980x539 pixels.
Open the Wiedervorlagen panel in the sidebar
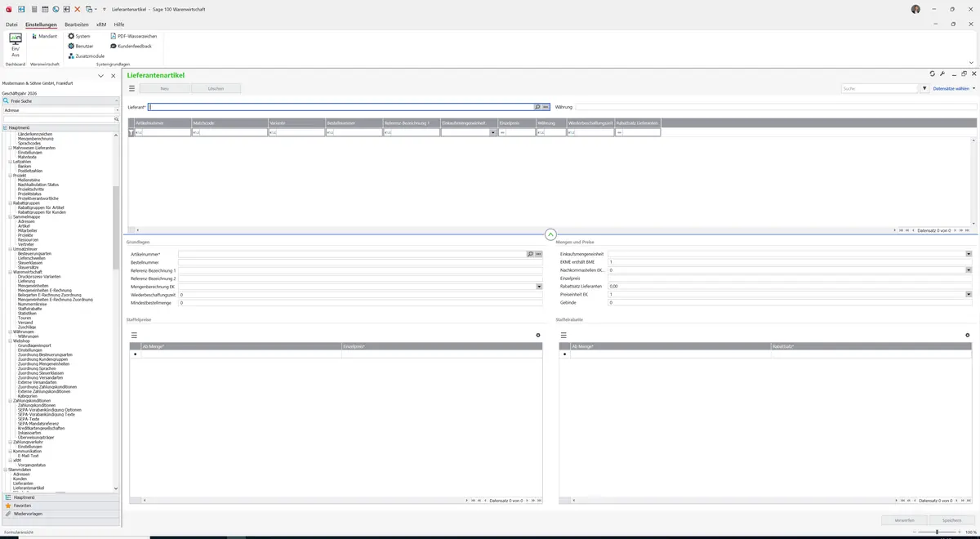[60, 514]
